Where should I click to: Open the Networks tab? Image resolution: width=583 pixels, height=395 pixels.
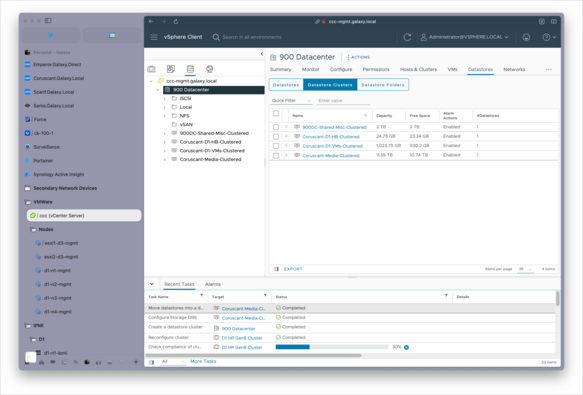(514, 70)
